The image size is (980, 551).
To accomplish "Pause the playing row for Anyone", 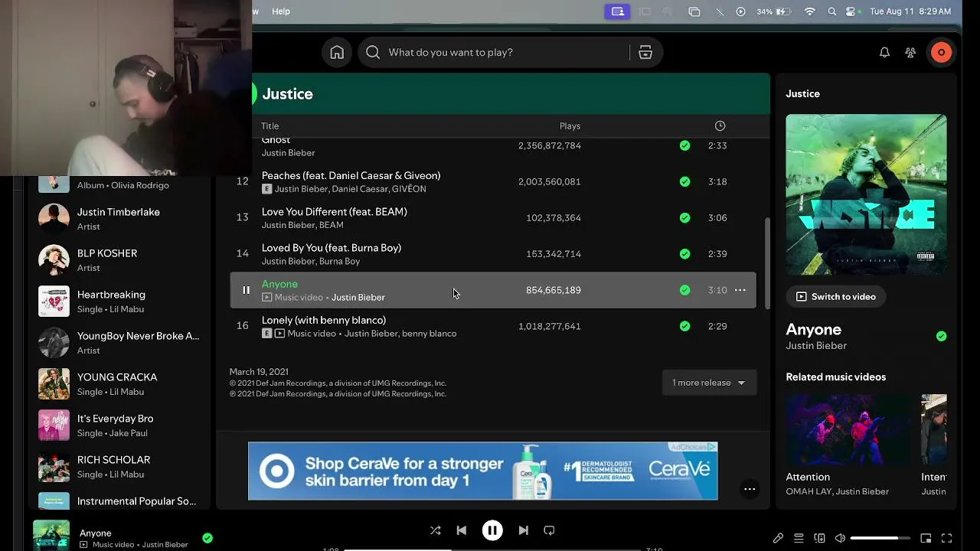I will pyautogui.click(x=246, y=290).
